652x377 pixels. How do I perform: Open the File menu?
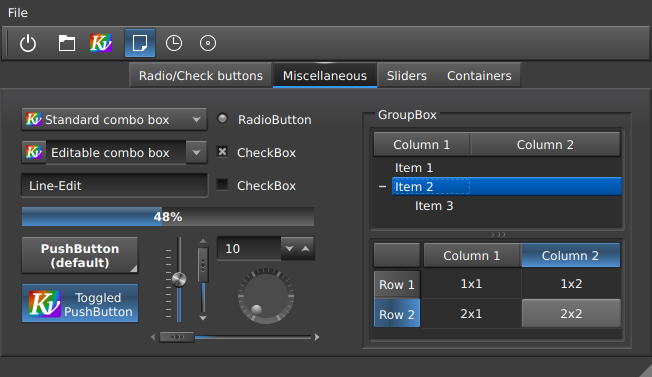coord(18,13)
